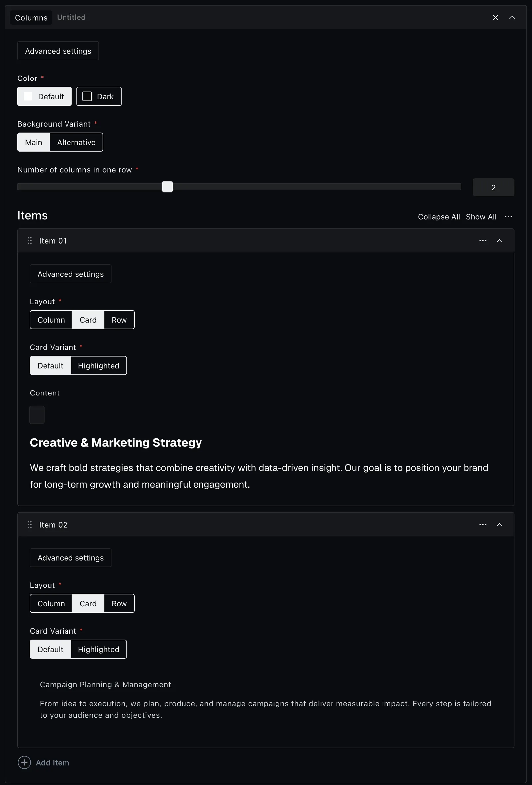Click the Campaign Planning & Management title
The width and height of the screenshot is (532, 785).
click(x=105, y=684)
